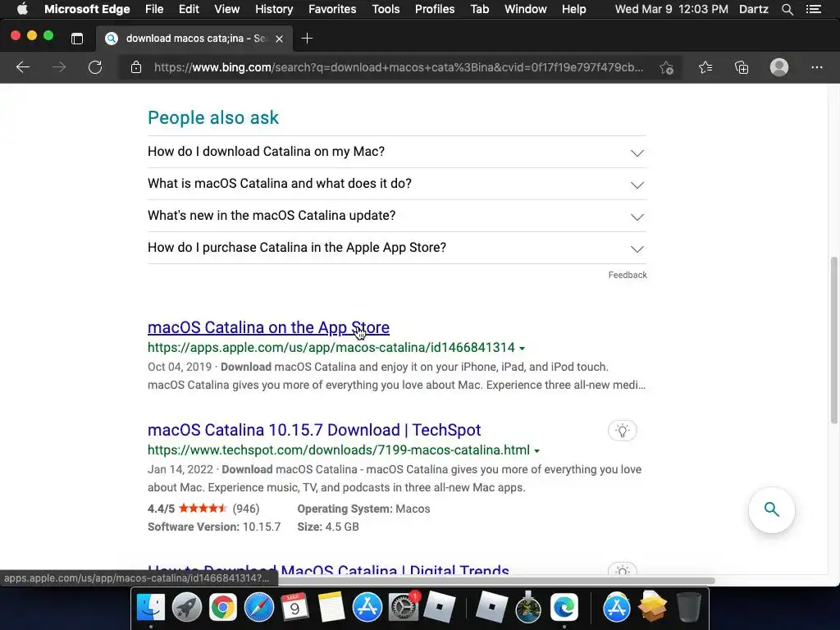The width and height of the screenshot is (840, 630).
Task: Open Trash in the Dock
Action: click(x=688, y=608)
